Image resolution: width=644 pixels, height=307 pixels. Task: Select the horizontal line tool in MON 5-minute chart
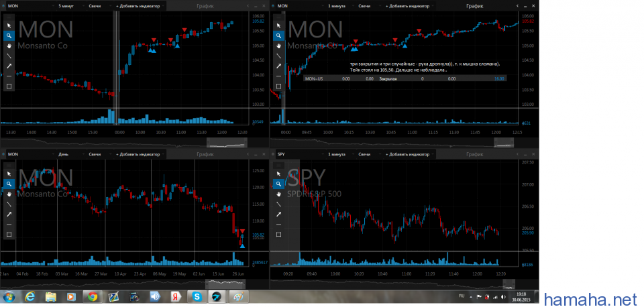(x=9, y=76)
